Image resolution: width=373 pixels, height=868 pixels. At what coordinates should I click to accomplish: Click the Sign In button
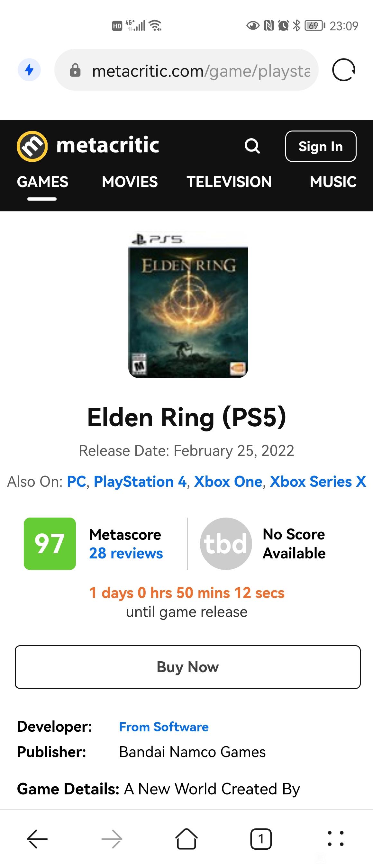point(321,146)
